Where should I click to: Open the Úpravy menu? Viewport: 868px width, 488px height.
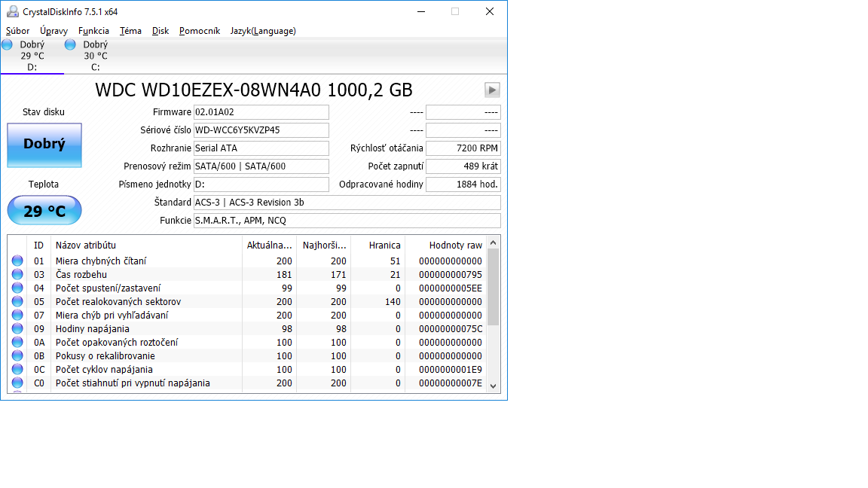53,31
